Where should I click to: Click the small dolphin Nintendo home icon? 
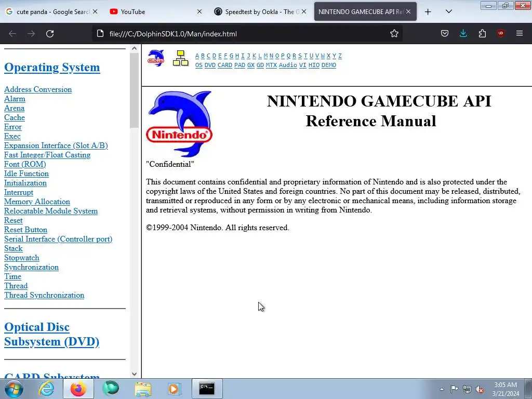point(156,58)
